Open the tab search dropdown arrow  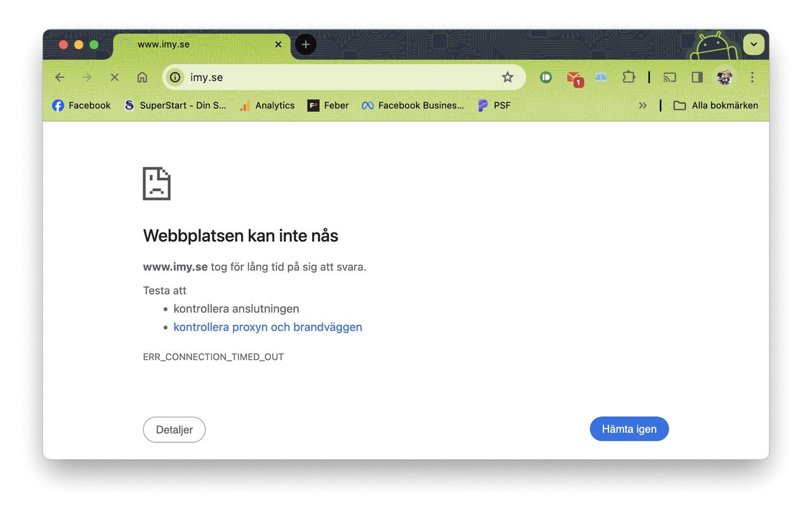754,44
